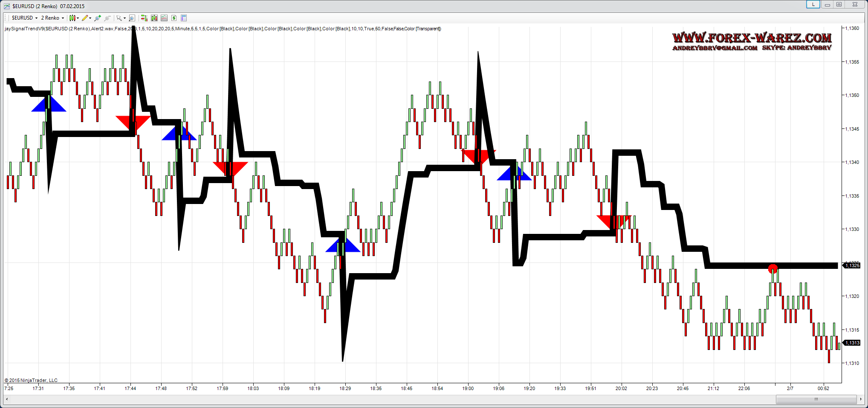Open the Strategies dollar-sign icon
Viewport: 868px width, 408px height.
[x=174, y=18]
